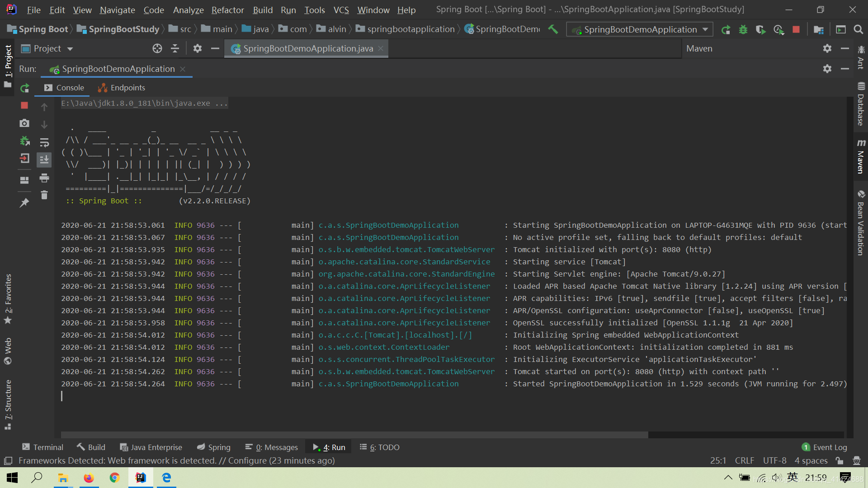The width and height of the screenshot is (868, 488).
Task: Click the locate target icon in Project panel
Action: pyautogui.click(x=157, y=48)
